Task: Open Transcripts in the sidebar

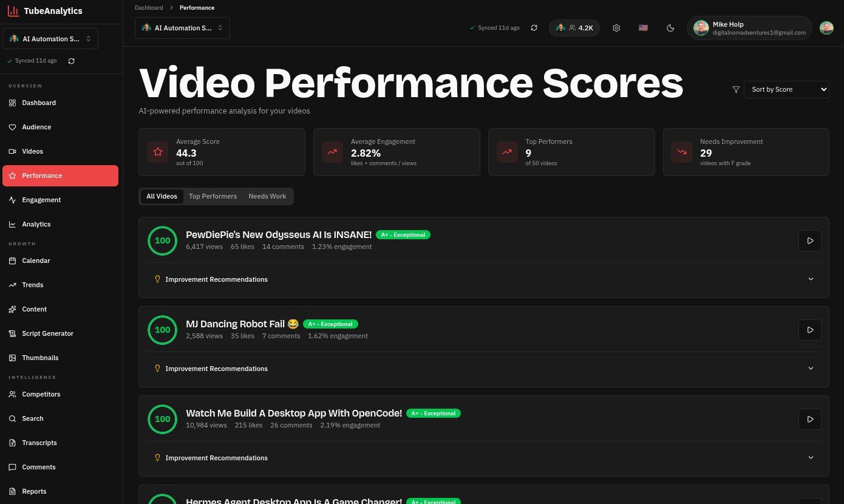Action: pyautogui.click(x=60, y=443)
